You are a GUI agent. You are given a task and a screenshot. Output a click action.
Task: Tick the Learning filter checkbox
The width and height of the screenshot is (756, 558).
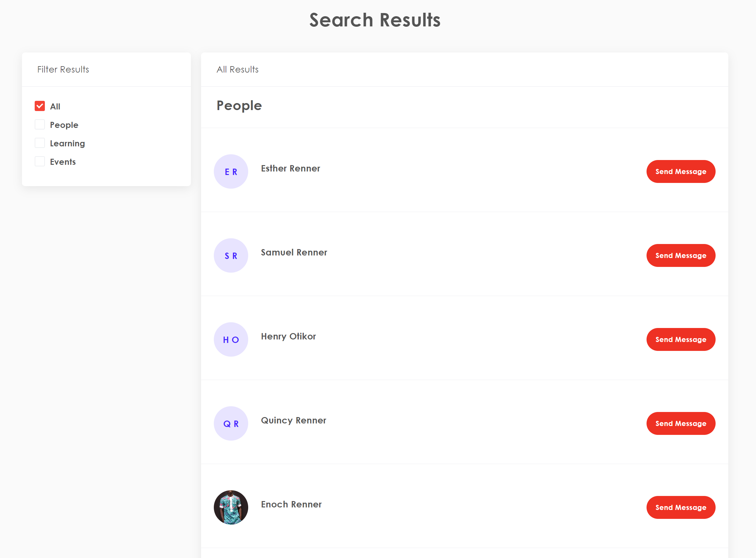[40, 143]
